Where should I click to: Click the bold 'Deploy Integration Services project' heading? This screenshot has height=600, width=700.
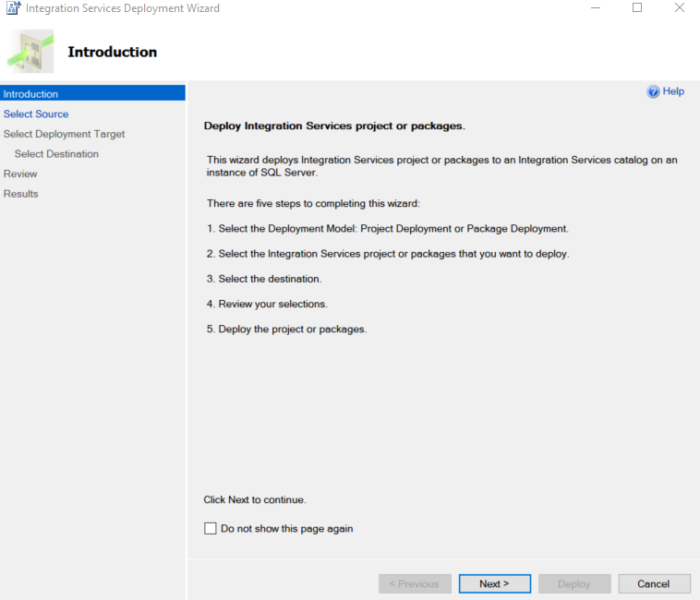(333, 126)
